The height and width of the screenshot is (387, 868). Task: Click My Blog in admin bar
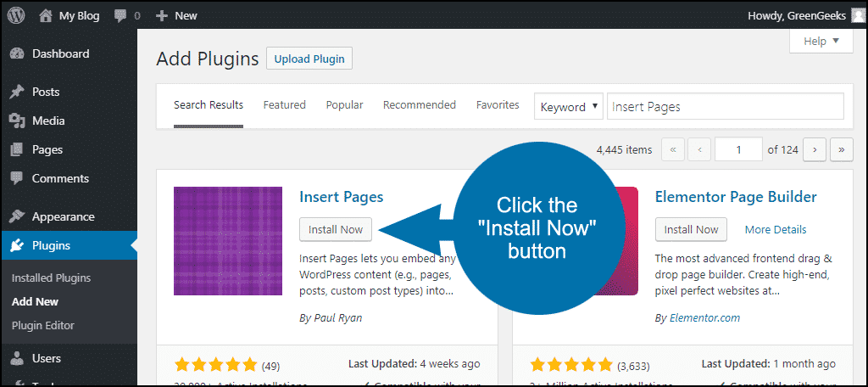79,16
